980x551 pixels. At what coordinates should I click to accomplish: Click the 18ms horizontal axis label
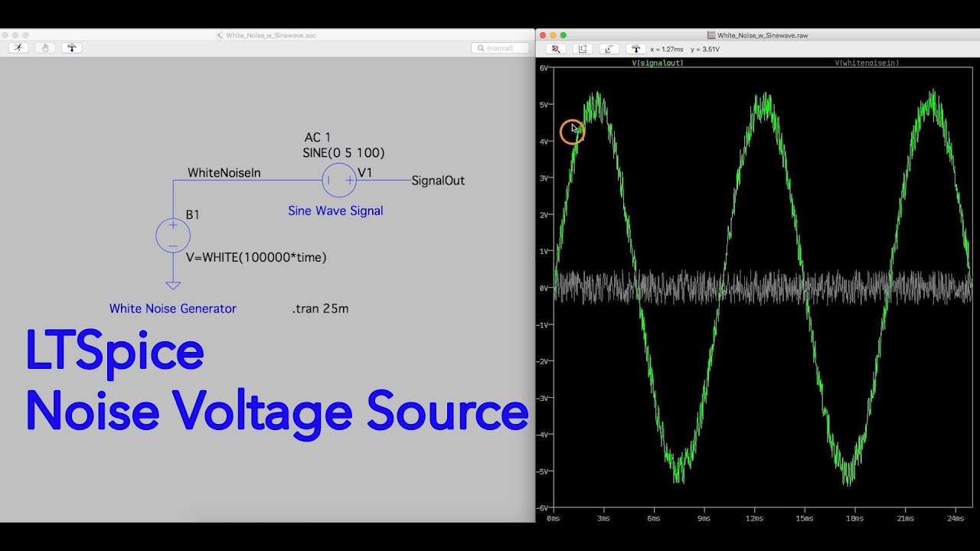tap(855, 519)
